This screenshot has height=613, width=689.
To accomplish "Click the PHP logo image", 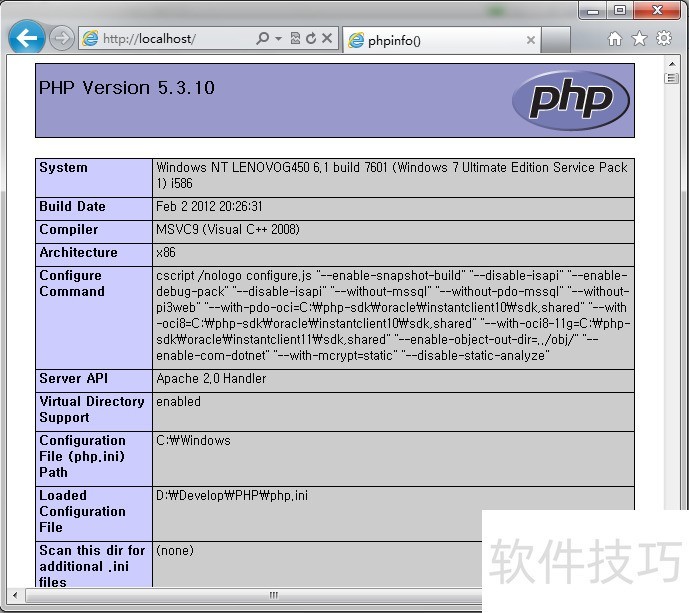I will tap(570, 100).
